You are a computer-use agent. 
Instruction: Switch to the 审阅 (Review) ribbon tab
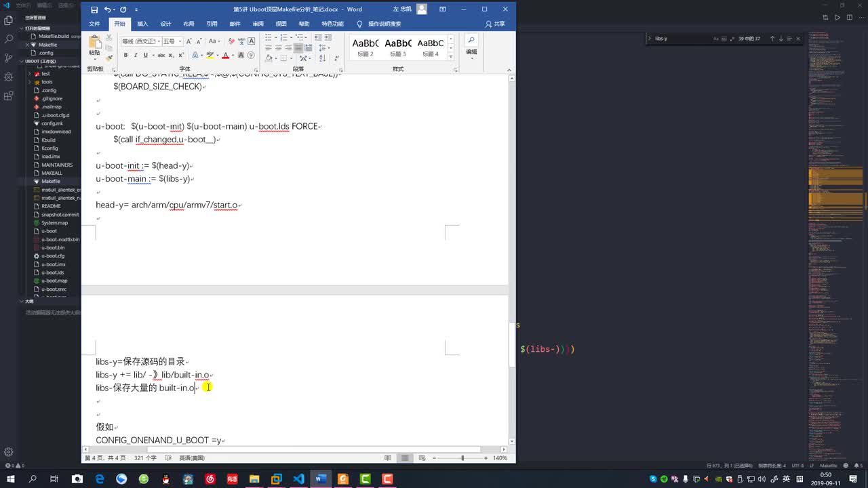[258, 24]
